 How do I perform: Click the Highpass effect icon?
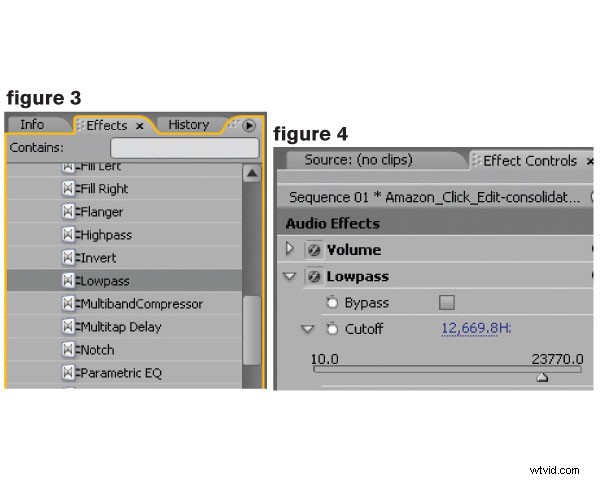[68, 235]
